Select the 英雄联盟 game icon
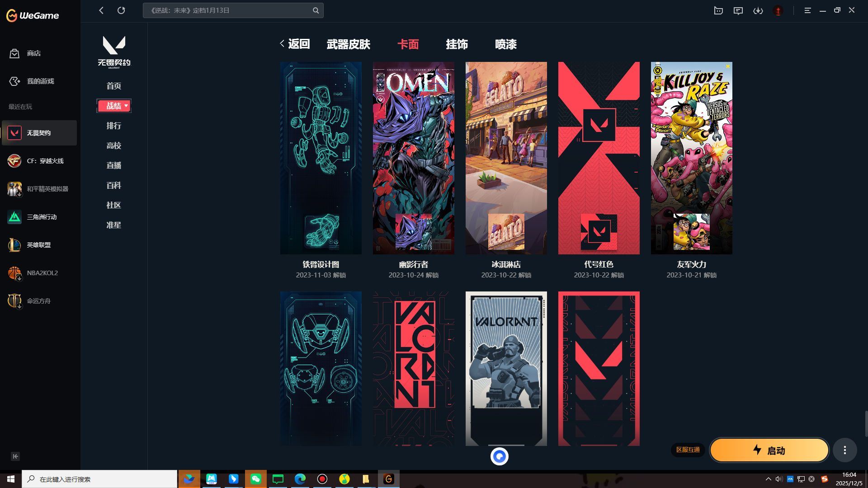The height and width of the screenshot is (488, 868). tap(15, 245)
